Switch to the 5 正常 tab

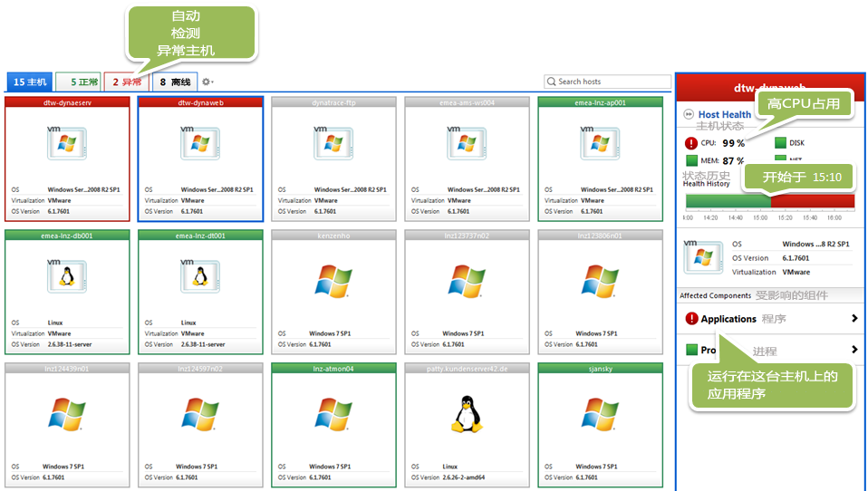click(x=78, y=82)
